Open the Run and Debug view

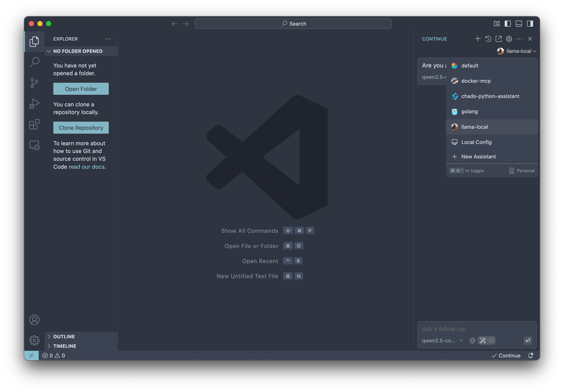(x=34, y=103)
